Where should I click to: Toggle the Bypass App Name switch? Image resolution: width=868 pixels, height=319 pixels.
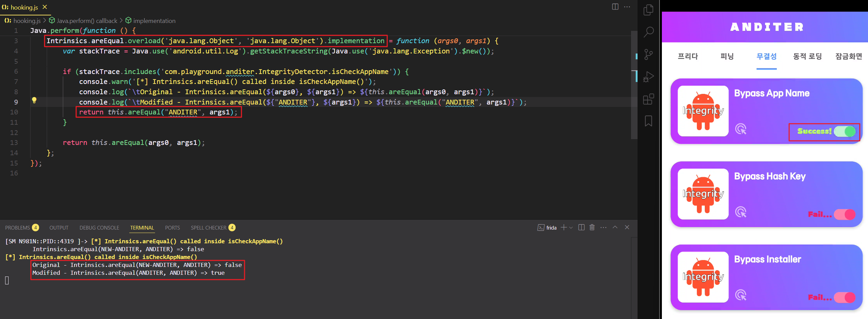click(845, 131)
